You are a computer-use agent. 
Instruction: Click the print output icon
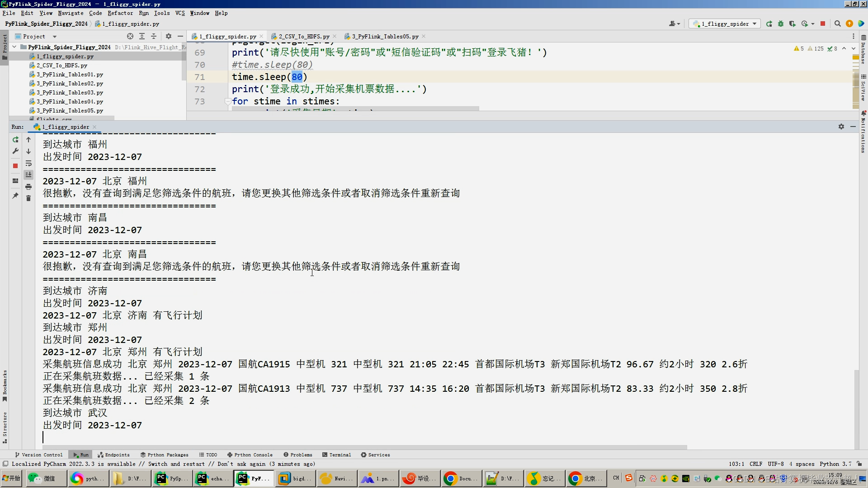click(x=28, y=187)
